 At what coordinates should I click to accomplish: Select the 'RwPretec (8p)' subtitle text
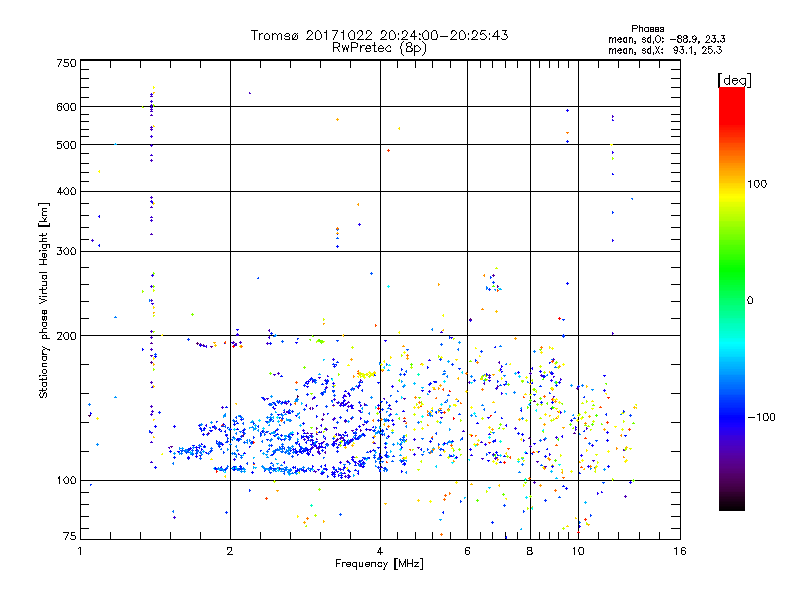click(x=379, y=48)
